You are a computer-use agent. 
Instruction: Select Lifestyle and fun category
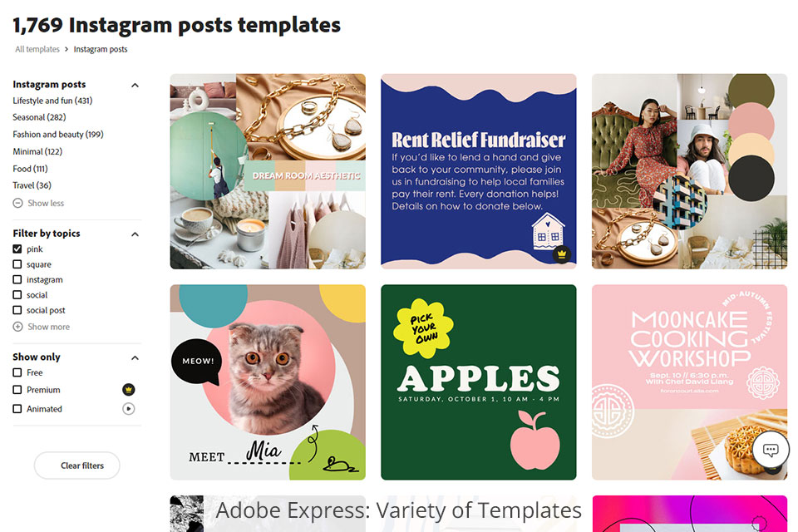coord(52,101)
